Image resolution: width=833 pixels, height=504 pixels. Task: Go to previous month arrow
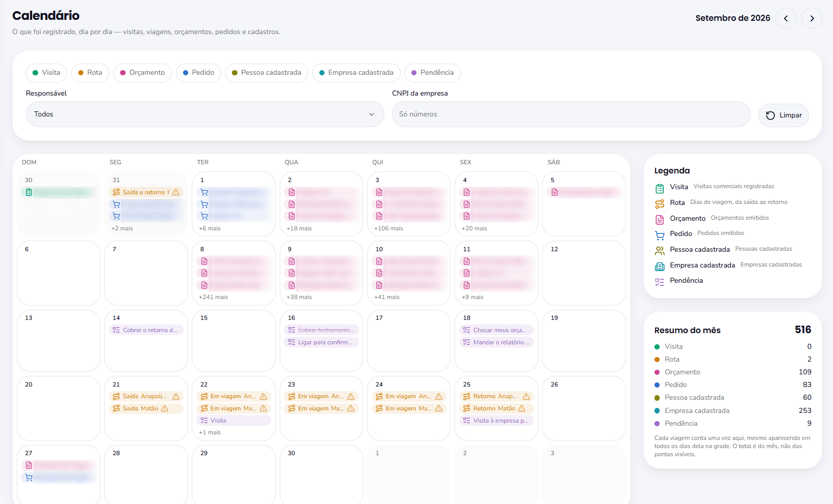pos(786,18)
